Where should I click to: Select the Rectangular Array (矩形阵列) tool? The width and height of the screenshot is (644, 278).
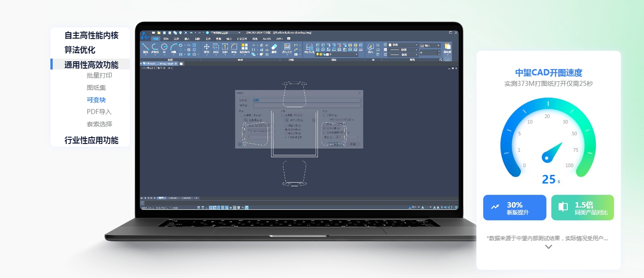pos(244,49)
